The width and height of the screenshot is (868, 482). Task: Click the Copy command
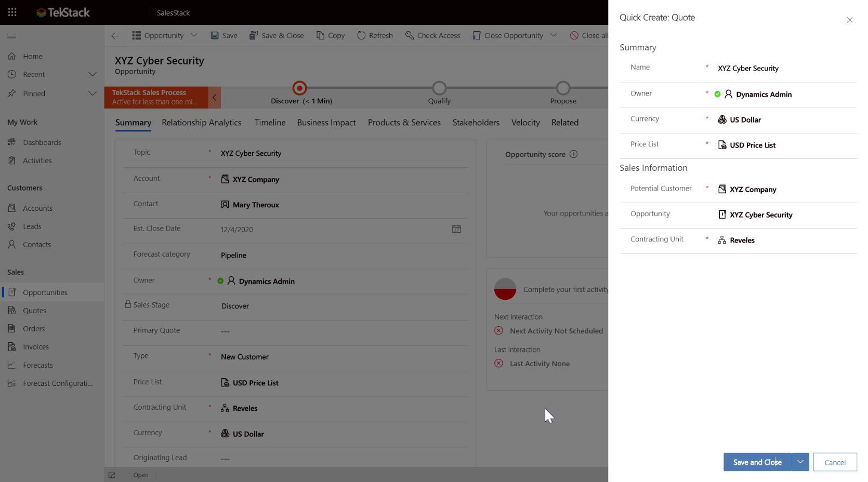point(331,36)
